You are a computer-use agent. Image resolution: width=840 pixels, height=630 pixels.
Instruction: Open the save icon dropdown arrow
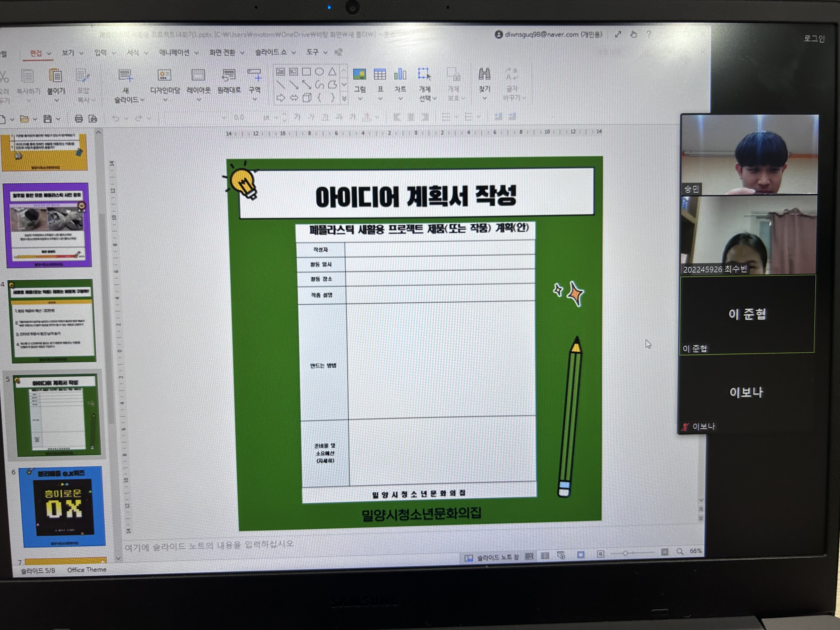58,119
